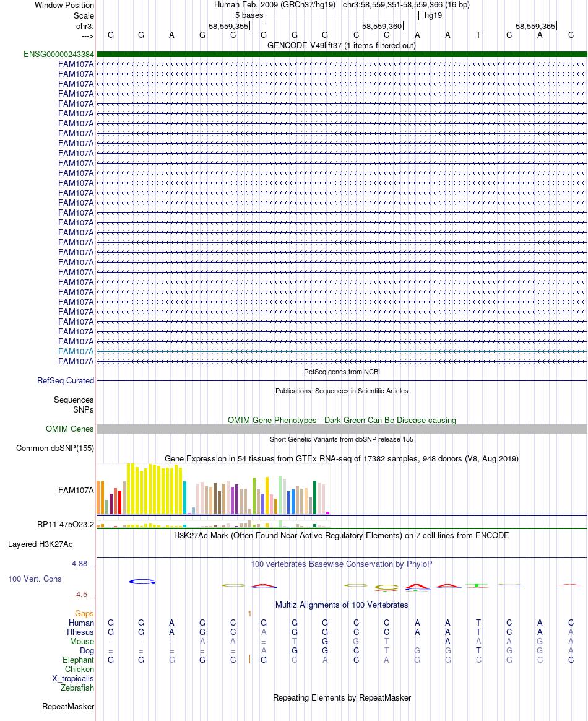This screenshot has height=721, width=588.
Task: Open 100 vertebrates Basewise Conservation by PhyloP title
Action: 341,564
